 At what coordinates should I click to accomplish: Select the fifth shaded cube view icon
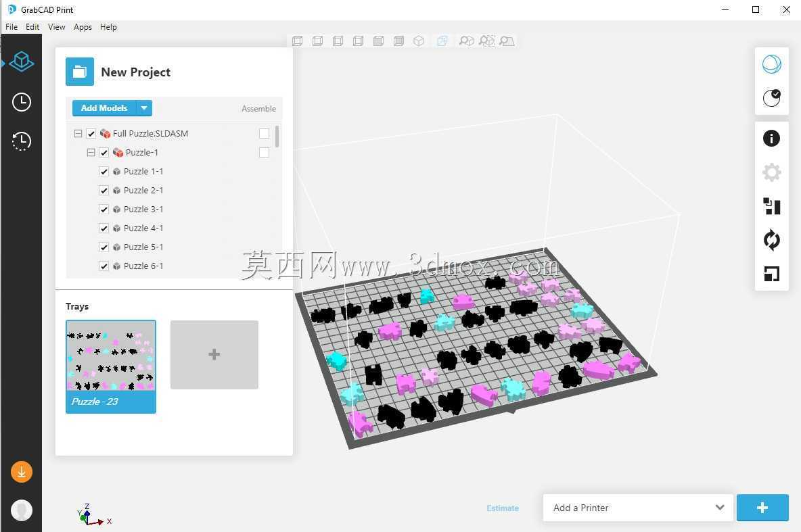coord(379,41)
